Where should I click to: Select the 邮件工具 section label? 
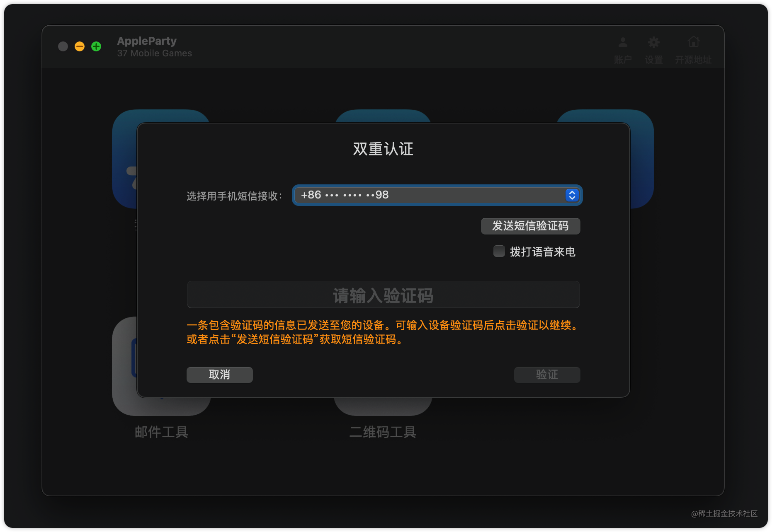161,432
